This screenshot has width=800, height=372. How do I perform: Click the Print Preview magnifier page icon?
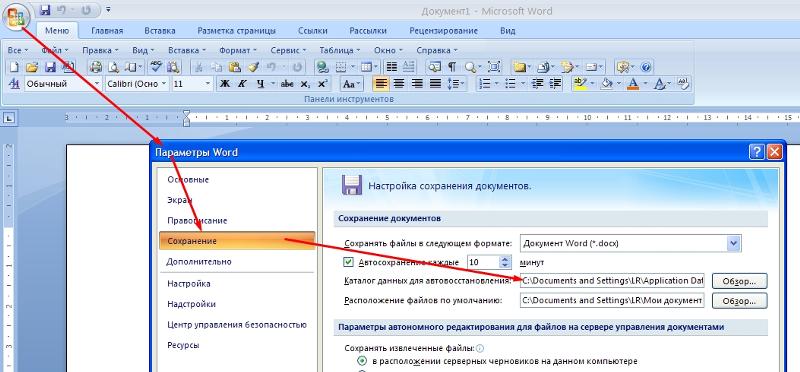pos(113,67)
